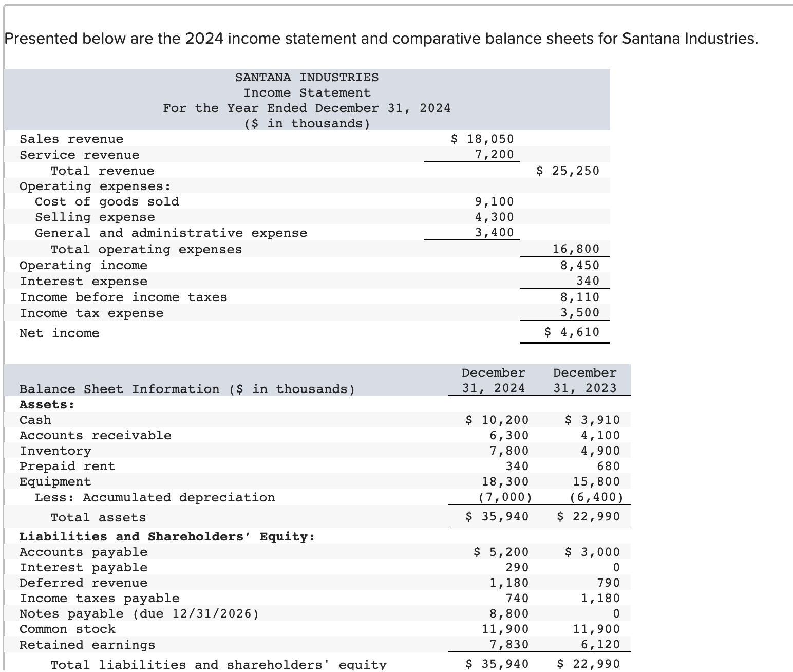
Task: Click the 'Cost of goods sold' label
Action: 107,202
